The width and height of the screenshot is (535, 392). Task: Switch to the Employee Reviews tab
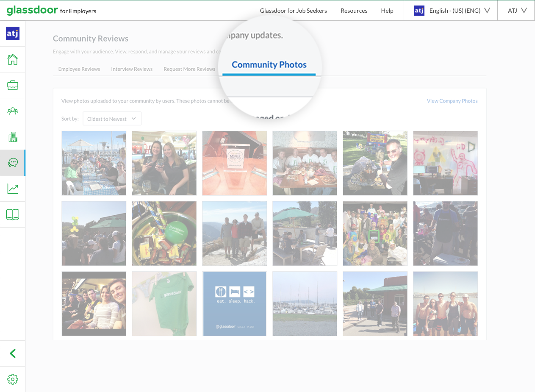tap(79, 69)
